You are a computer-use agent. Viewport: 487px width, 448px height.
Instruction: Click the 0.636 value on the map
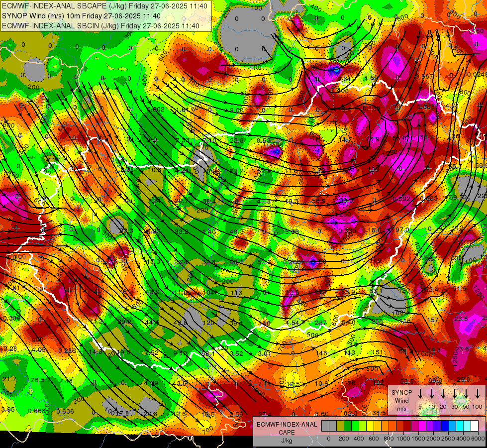point(65,411)
